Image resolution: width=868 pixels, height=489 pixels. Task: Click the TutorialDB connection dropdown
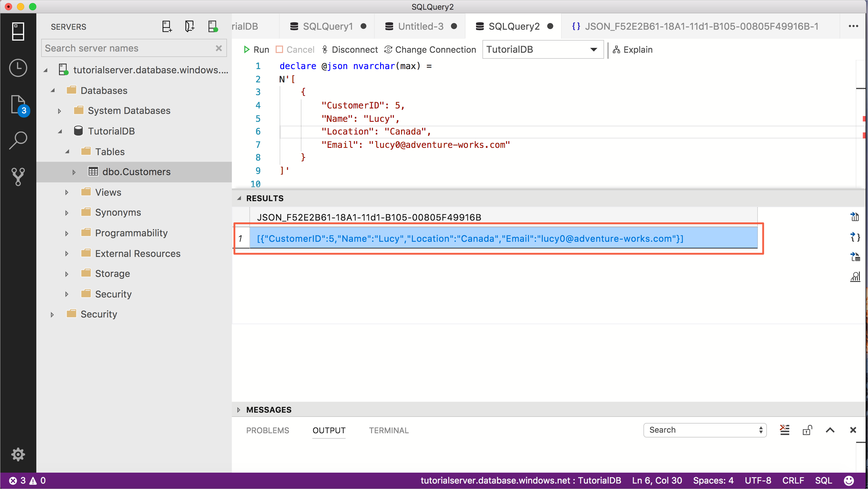(541, 49)
